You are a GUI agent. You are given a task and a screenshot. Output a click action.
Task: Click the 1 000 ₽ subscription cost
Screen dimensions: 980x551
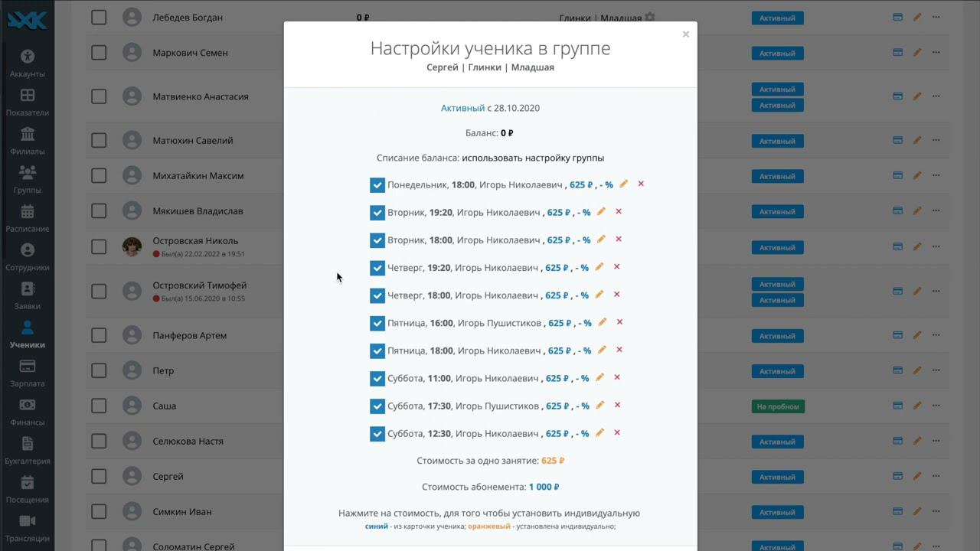coord(544,487)
